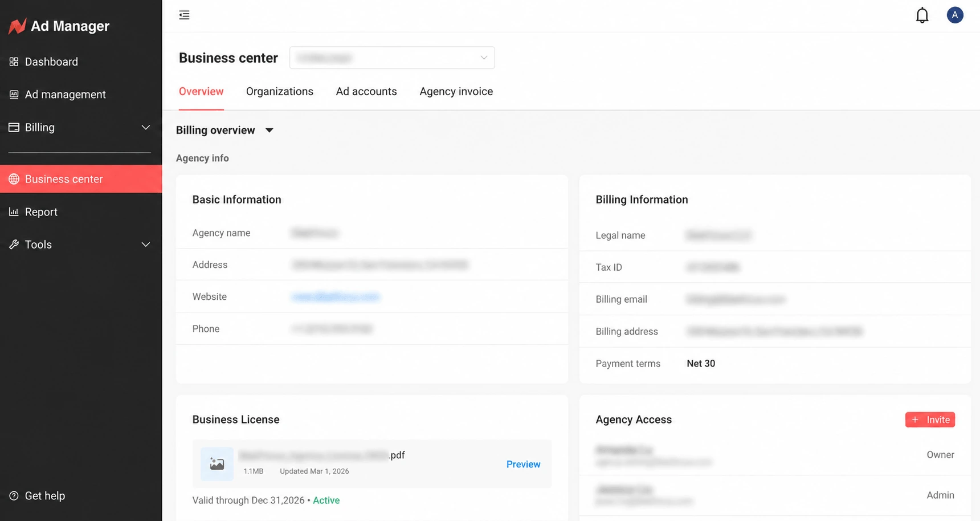This screenshot has width=980, height=521.
Task: Click the Payment terms label
Action: click(x=628, y=364)
